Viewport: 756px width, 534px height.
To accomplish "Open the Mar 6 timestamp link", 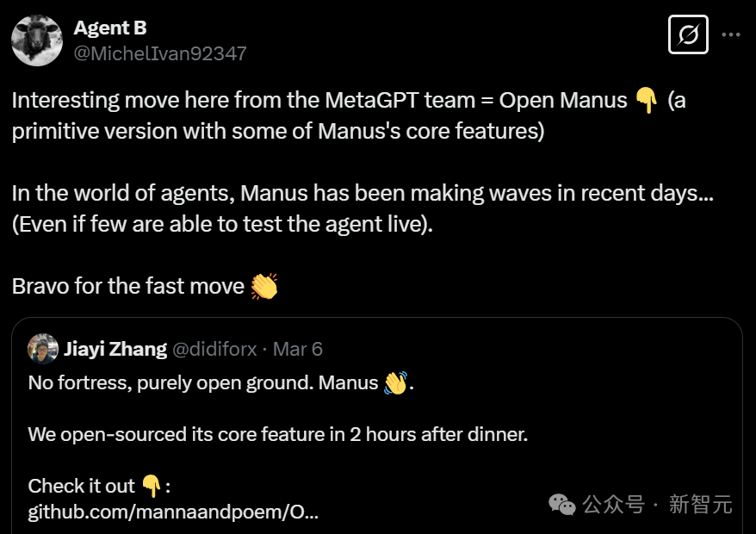I will coord(297,349).
